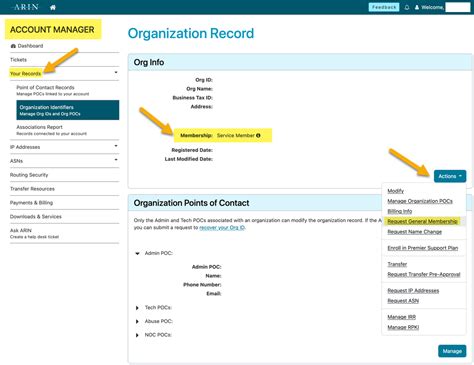Open Payments & Billing
474x365 pixels.
point(31,203)
